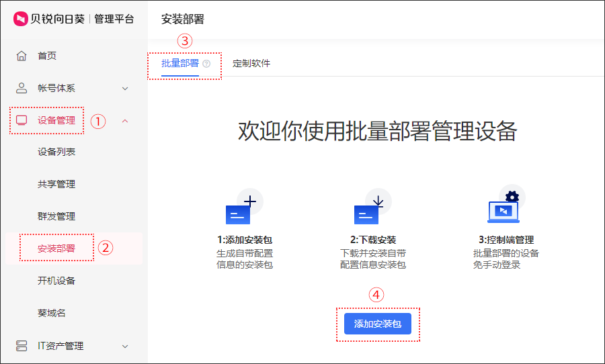Go to 群发管理 submenu
This screenshot has width=605, height=364.
pos(56,216)
